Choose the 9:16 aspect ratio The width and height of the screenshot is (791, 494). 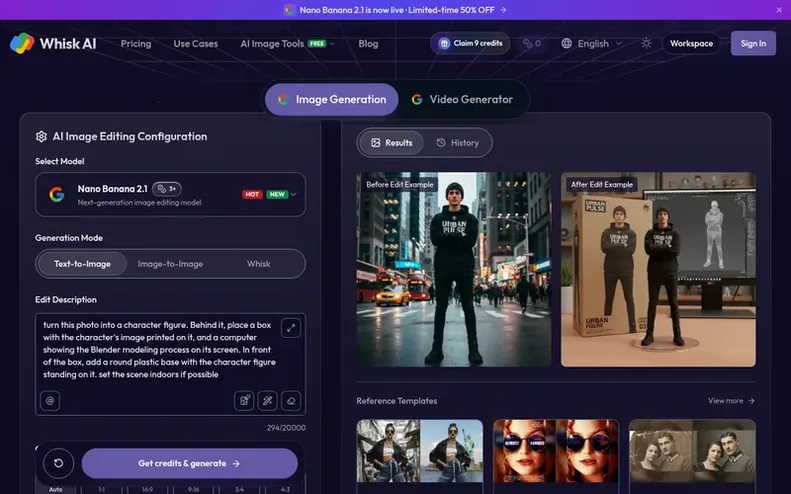click(193, 489)
